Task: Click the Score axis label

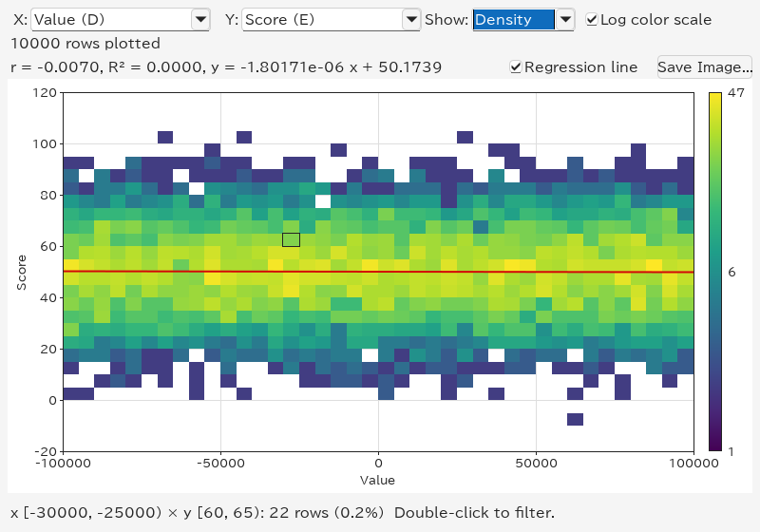Action: (21, 273)
